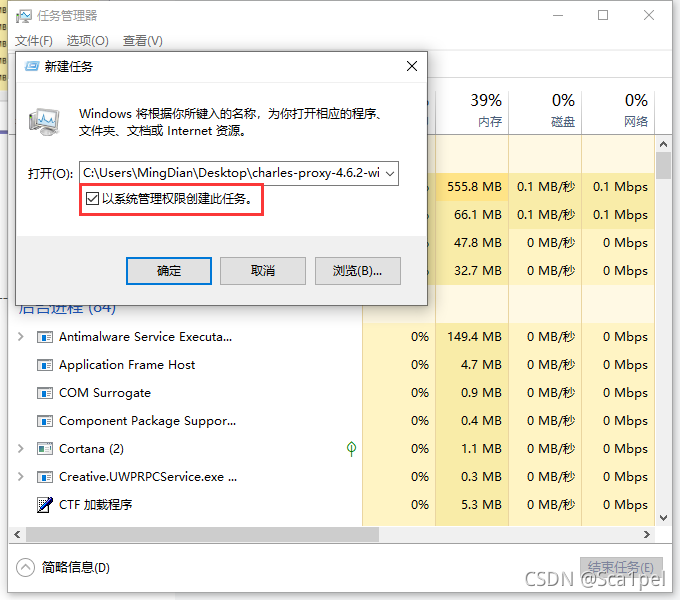Open the 查看(V) menu
This screenshot has height=600, width=680.
(x=143, y=41)
